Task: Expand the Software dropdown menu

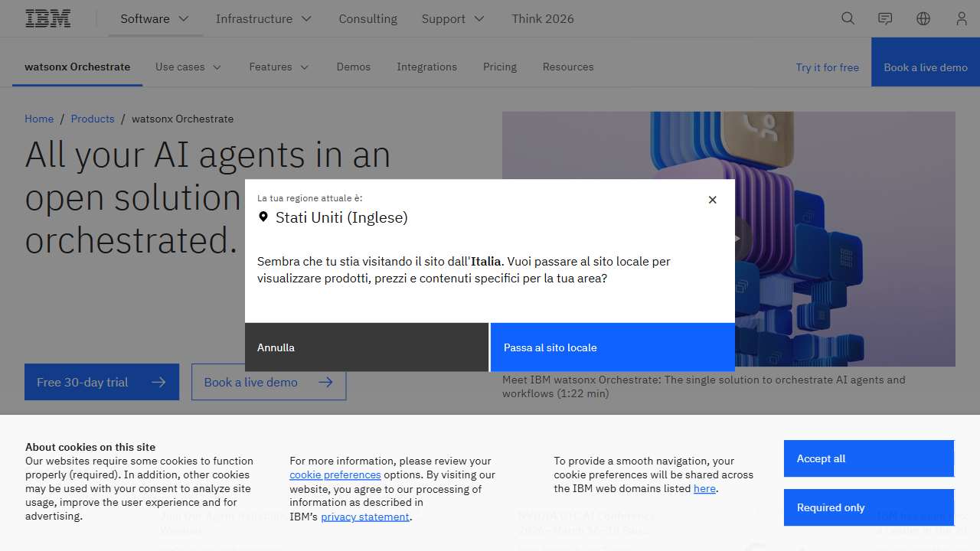Action: (155, 19)
